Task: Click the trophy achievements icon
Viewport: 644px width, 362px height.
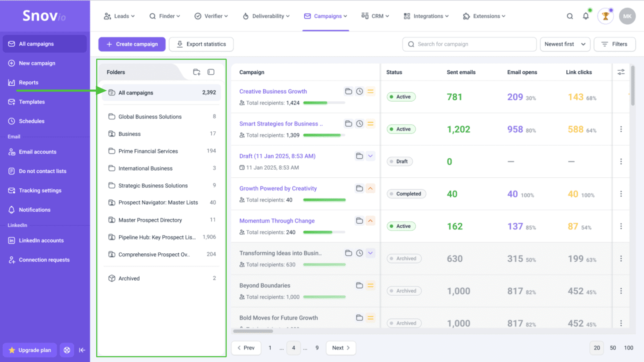Action: [605, 16]
